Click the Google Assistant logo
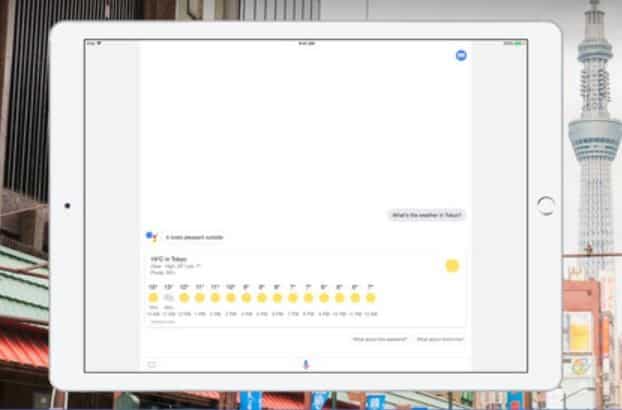Image resolution: width=622 pixels, height=410 pixels. coord(152,237)
